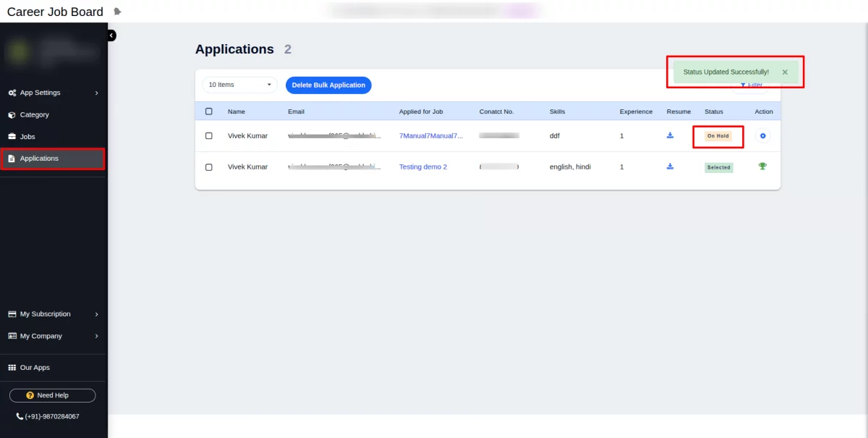
Task: Open Category in sidebar
Action: click(34, 114)
